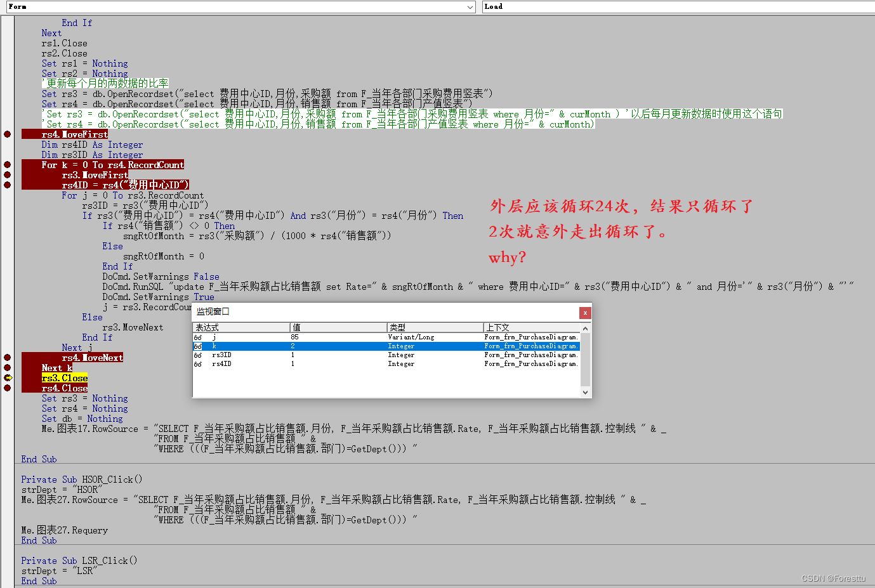The height and width of the screenshot is (588, 875).
Task: Click the breakpoint beside rs3.MoveFirst line
Action: [x=7, y=174]
